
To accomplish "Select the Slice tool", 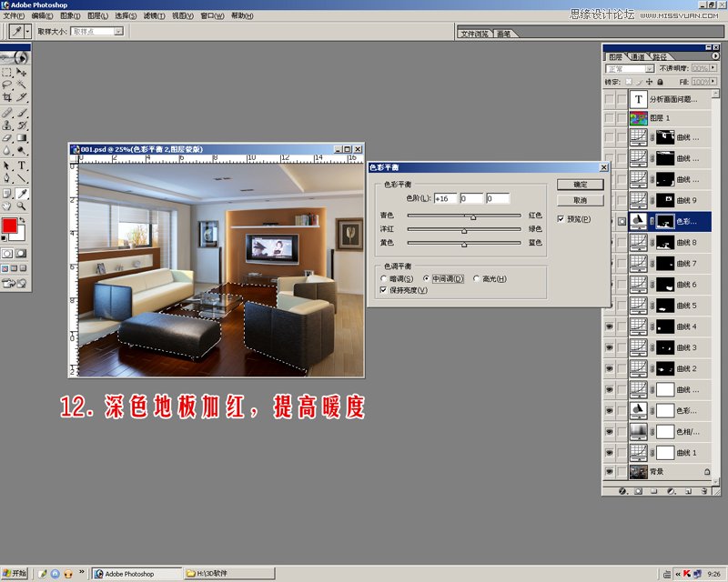I will [x=21, y=97].
